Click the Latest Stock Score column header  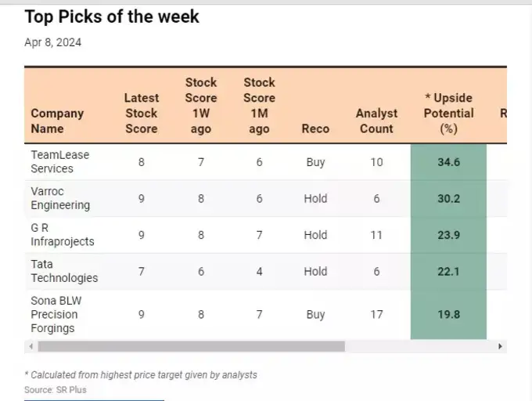coord(142,113)
